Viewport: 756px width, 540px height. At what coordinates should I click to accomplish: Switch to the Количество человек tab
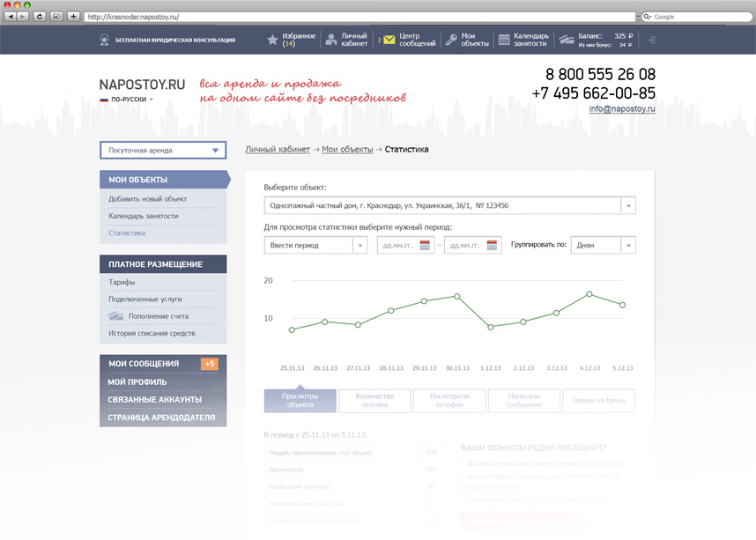tap(374, 400)
